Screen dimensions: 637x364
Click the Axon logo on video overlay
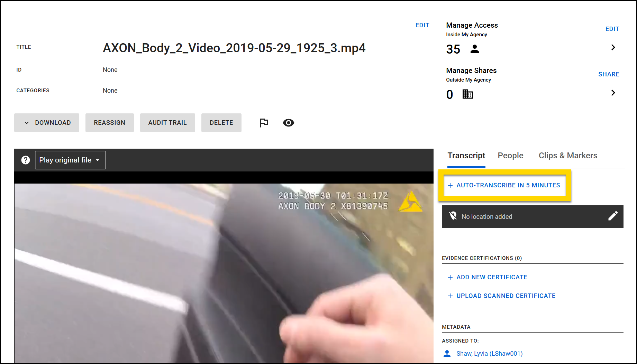410,202
